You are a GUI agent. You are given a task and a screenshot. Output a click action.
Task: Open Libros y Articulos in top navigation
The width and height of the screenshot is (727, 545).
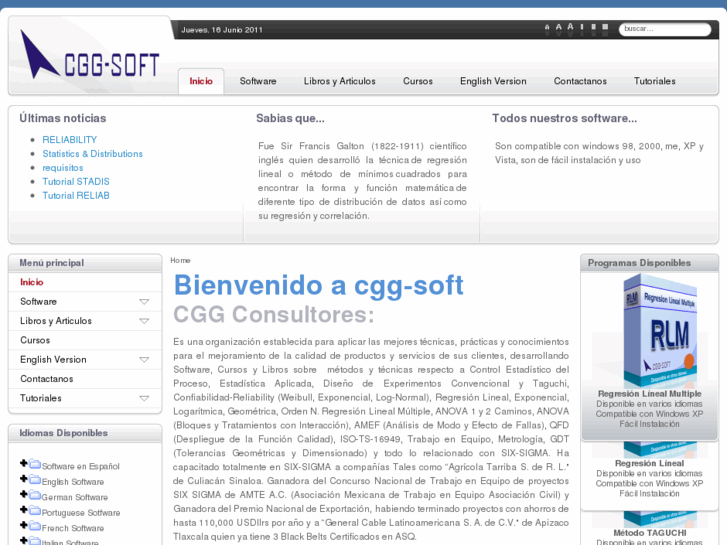pyautogui.click(x=339, y=81)
